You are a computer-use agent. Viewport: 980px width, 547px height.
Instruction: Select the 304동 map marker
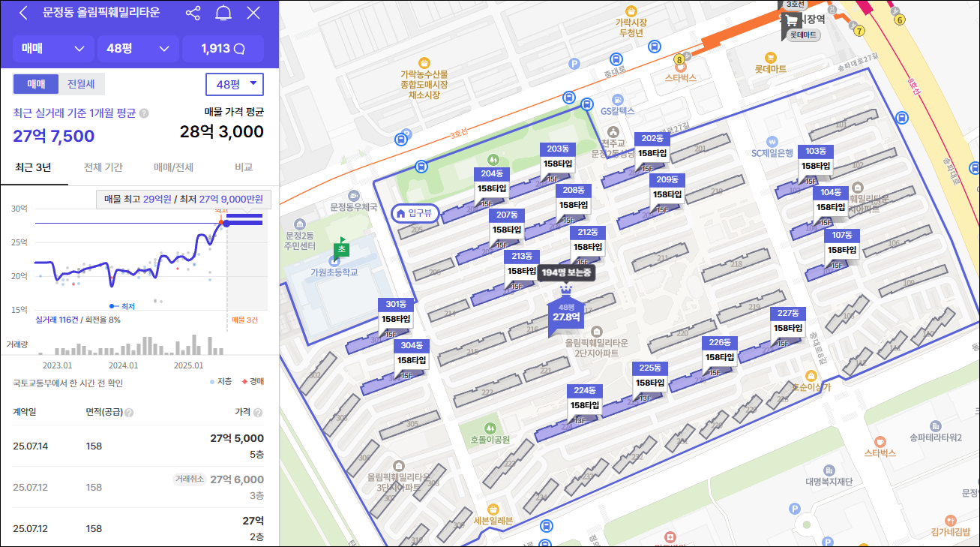412,354
